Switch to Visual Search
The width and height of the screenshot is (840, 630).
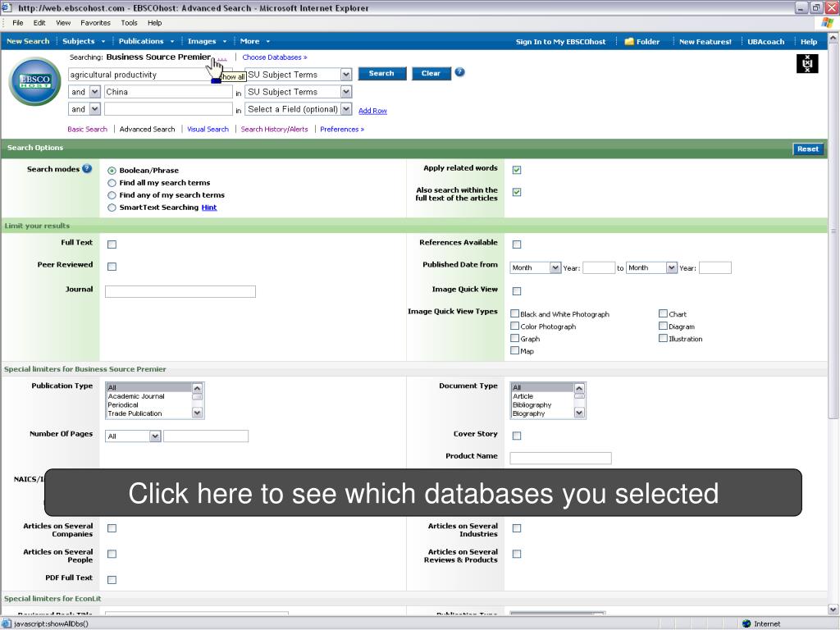(208, 129)
